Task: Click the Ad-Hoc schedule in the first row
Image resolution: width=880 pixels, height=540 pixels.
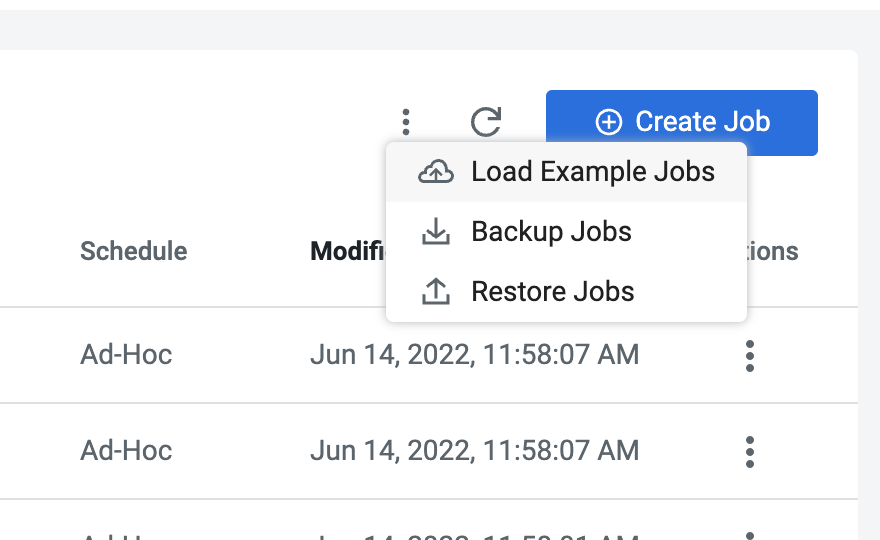Action: [126, 355]
